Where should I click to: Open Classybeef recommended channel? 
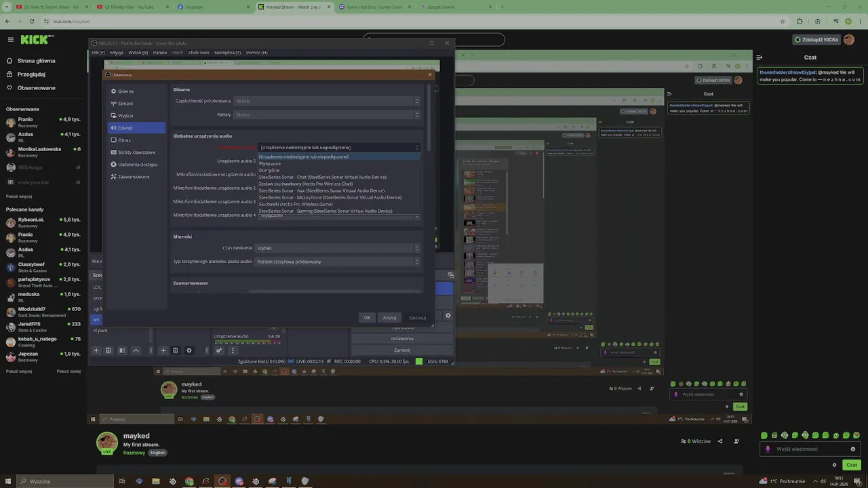coord(43,267)
